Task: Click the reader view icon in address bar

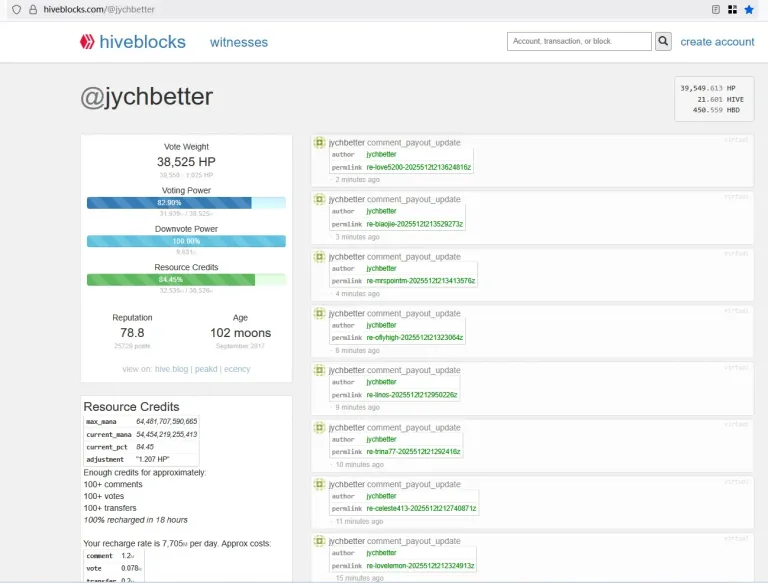Action: point(716,9)
